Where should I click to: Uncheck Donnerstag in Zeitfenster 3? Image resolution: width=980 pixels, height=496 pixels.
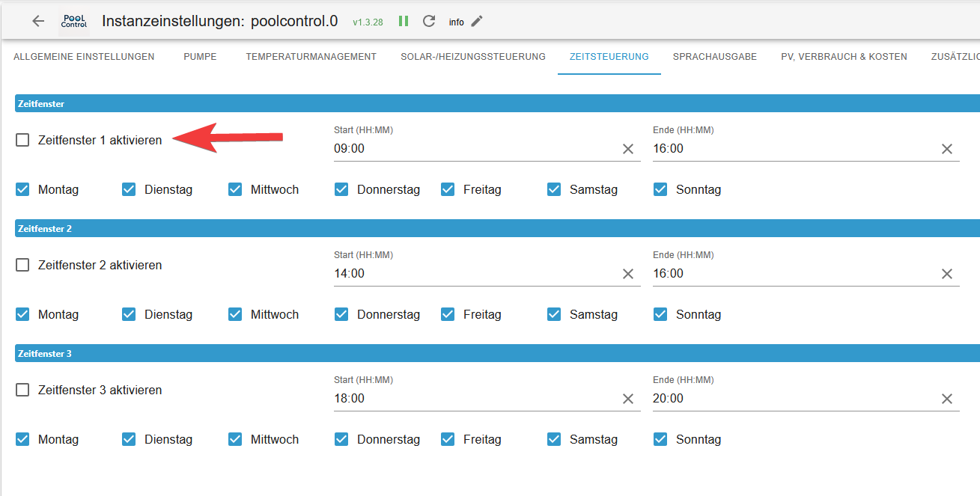(341, 439)
